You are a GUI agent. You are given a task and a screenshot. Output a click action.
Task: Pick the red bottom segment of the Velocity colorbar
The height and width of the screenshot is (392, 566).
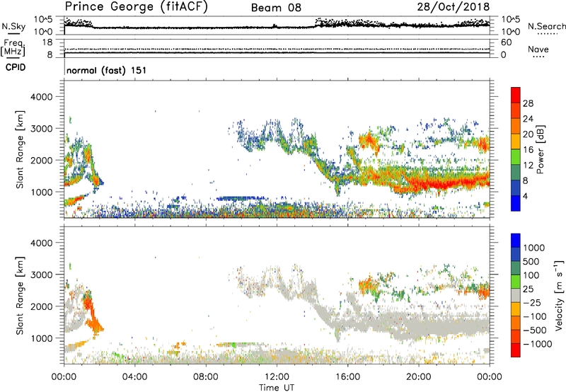[x=516, y=350]
